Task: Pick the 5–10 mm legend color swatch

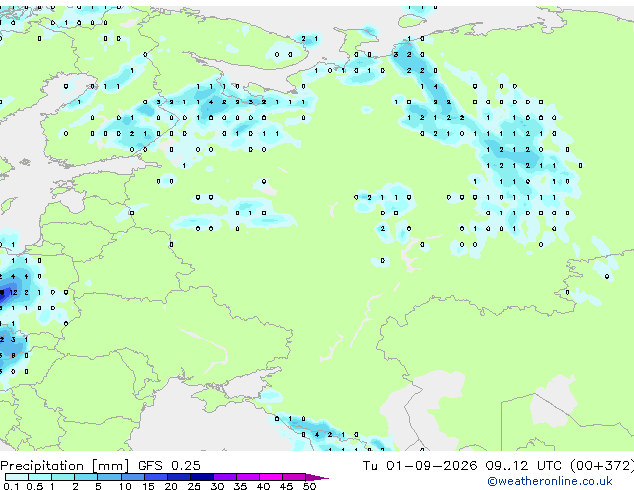Action: 109,477
